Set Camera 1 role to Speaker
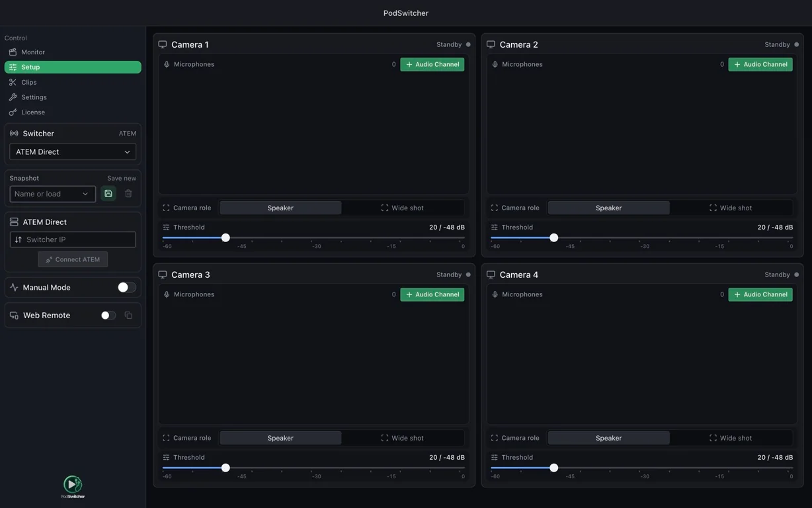 pos(280,208)
